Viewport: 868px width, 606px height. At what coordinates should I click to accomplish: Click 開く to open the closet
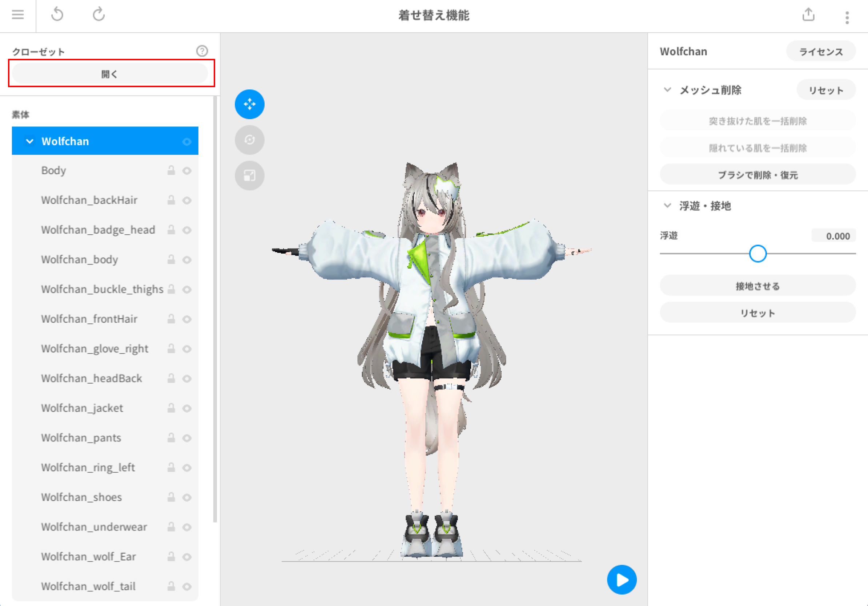pyautogui.click(x=110, y=73)
